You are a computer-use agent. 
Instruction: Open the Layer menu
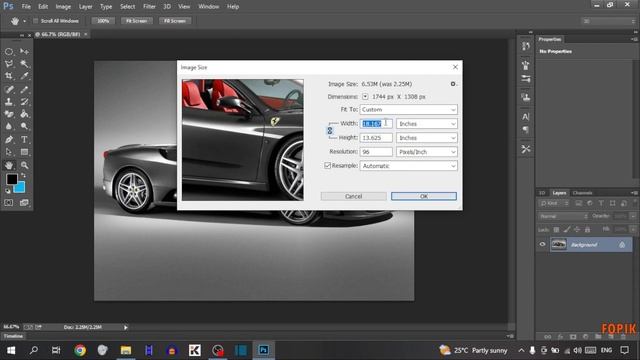tap(85, 7)
